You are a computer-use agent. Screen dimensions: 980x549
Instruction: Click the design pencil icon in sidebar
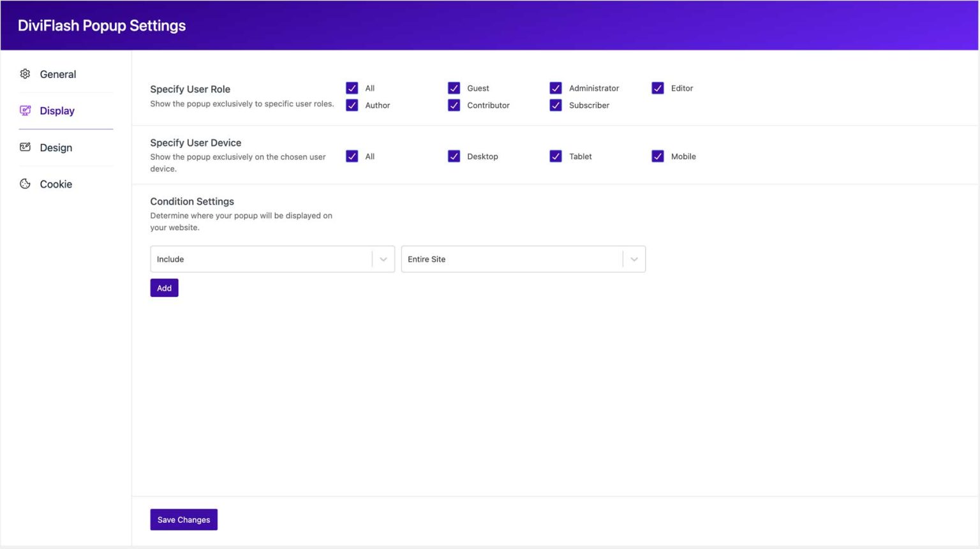tap(25, 147)
